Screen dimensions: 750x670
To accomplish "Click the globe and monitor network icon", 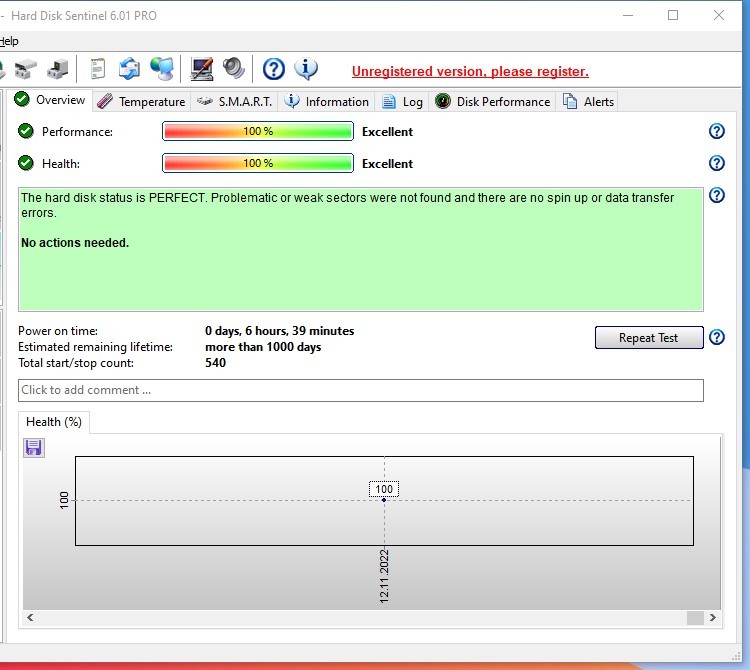I will (x=162, y=69).
